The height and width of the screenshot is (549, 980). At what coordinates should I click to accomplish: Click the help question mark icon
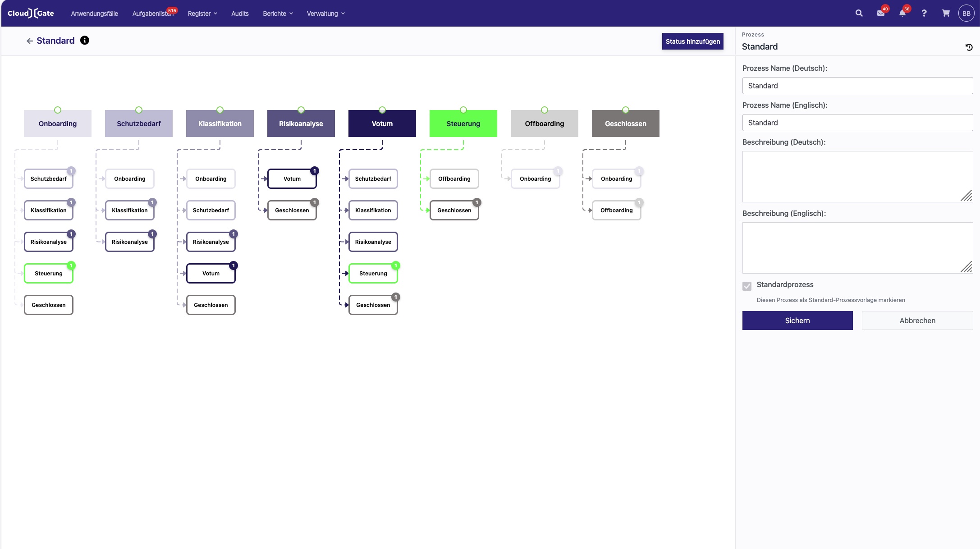(x=924, y=14)
